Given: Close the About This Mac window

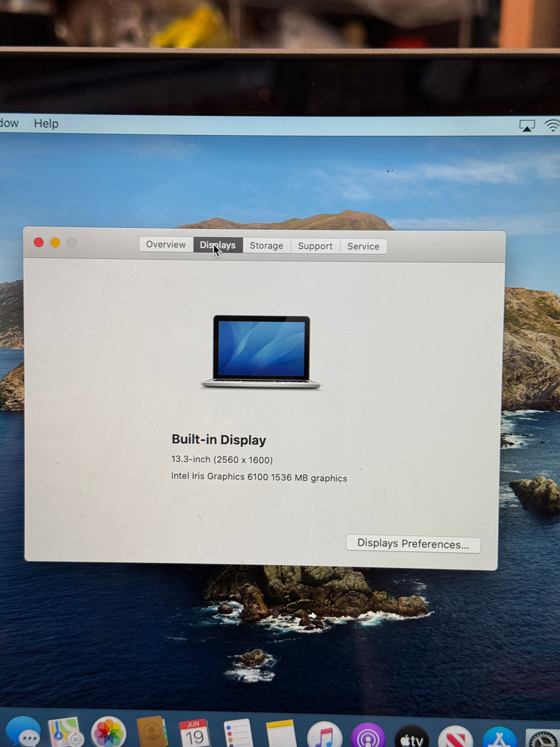Looking at the screenshot, I should coord(39,242).
